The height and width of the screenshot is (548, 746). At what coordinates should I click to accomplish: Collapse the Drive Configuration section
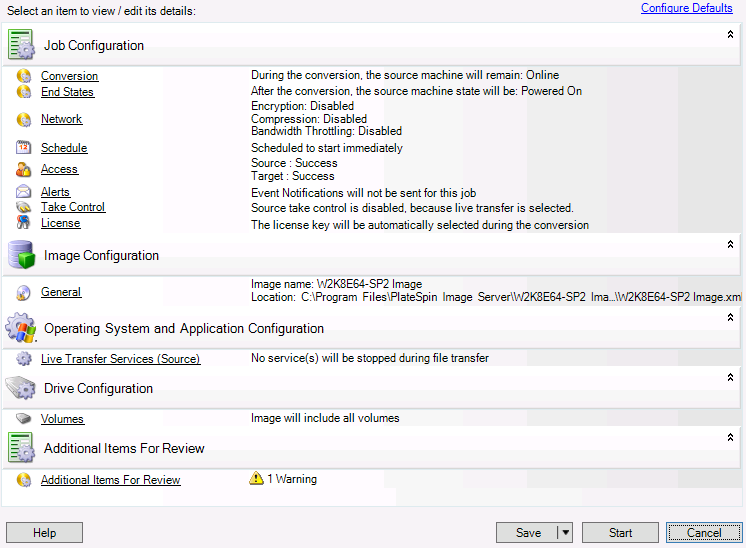(730, 377)
